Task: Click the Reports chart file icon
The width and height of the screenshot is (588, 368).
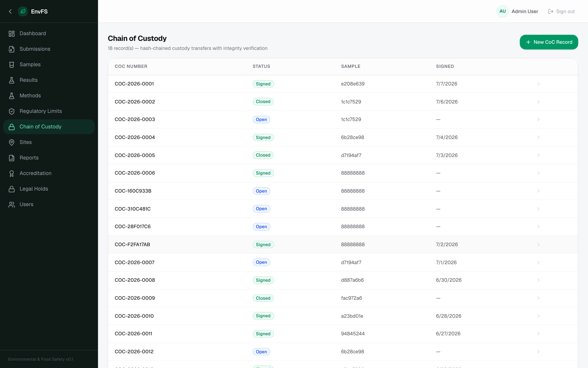Action: pos(12,158)
